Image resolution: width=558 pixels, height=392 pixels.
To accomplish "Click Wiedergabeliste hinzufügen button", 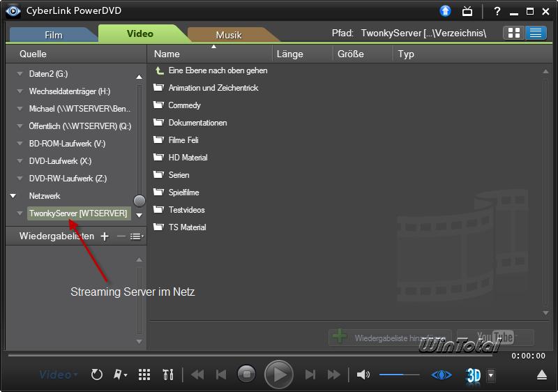I will click(x=390, y=337).
